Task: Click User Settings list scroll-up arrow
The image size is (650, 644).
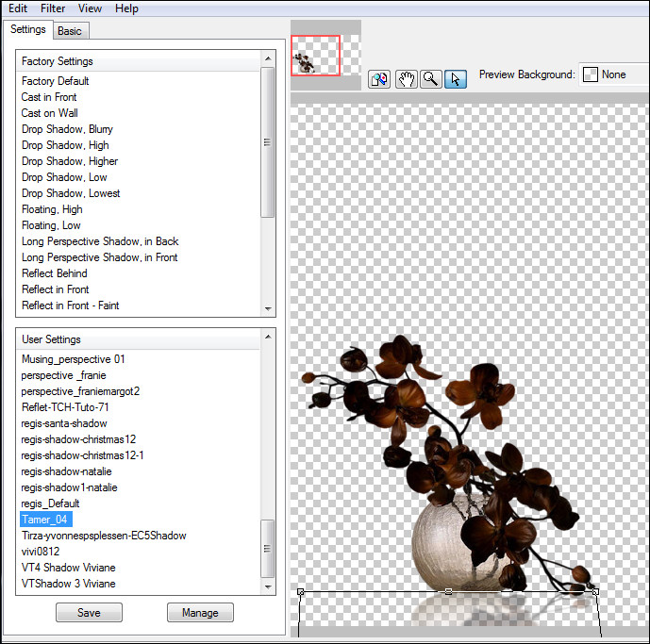Action: [x=268, y=337]
